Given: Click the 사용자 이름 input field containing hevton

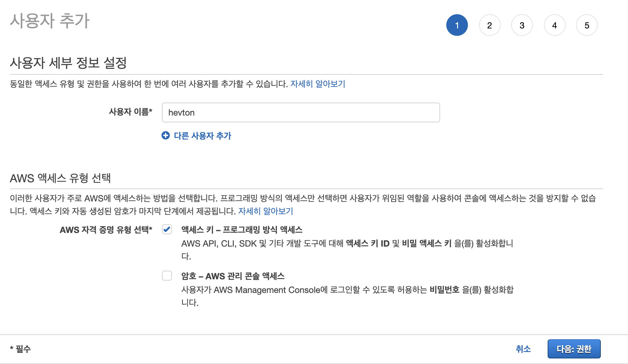Looking at the screenshot, I should [301, 112].
